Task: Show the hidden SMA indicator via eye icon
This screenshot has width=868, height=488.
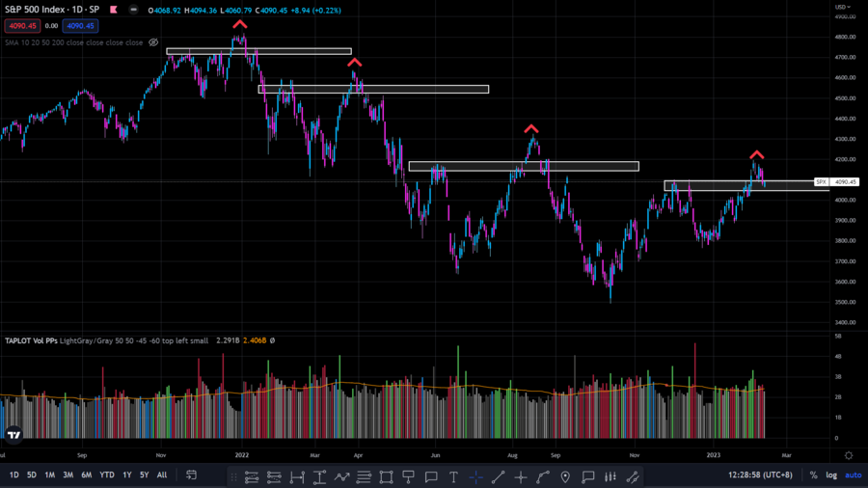Action: coord(153,42)
